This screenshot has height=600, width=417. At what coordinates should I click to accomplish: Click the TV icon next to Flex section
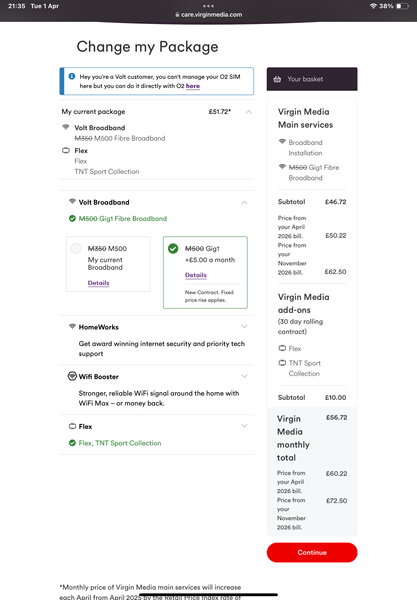click(72, 426)
